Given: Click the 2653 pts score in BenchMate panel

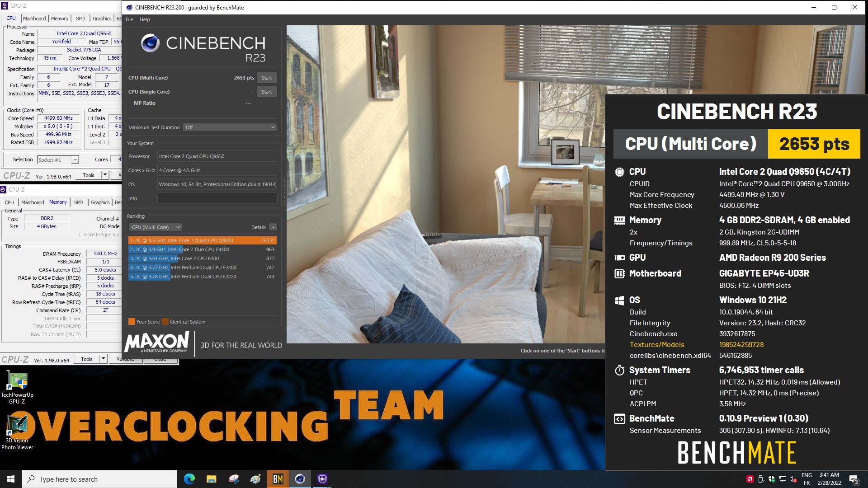Looking at the screenshot, I should tap(814, 144).
